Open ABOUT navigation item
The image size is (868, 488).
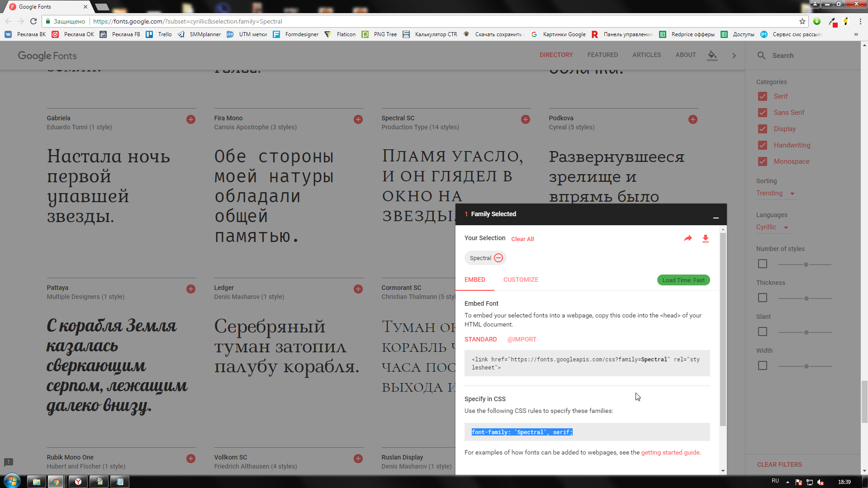[x=685, y=55]
